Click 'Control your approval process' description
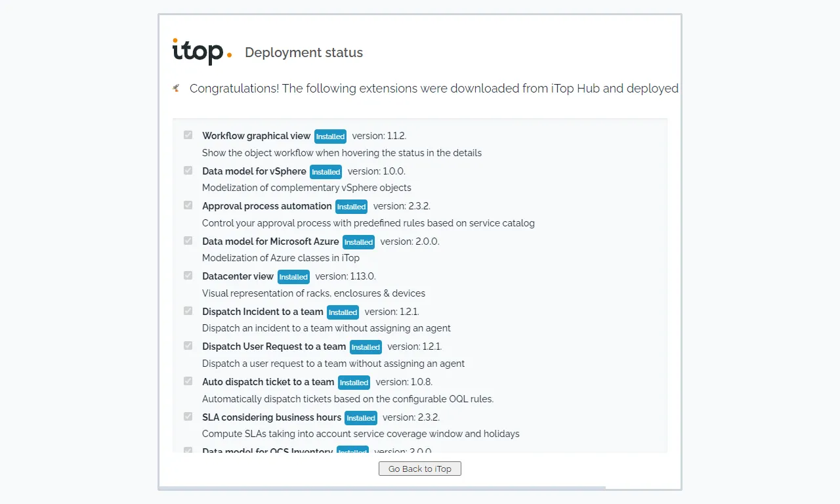Image resolution: width=840 pixels, height=504 pixels. click(368, 223)
